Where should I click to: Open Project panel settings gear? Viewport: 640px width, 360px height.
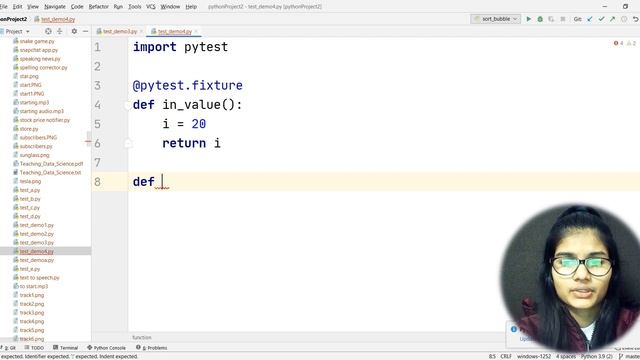click(74, 31)
